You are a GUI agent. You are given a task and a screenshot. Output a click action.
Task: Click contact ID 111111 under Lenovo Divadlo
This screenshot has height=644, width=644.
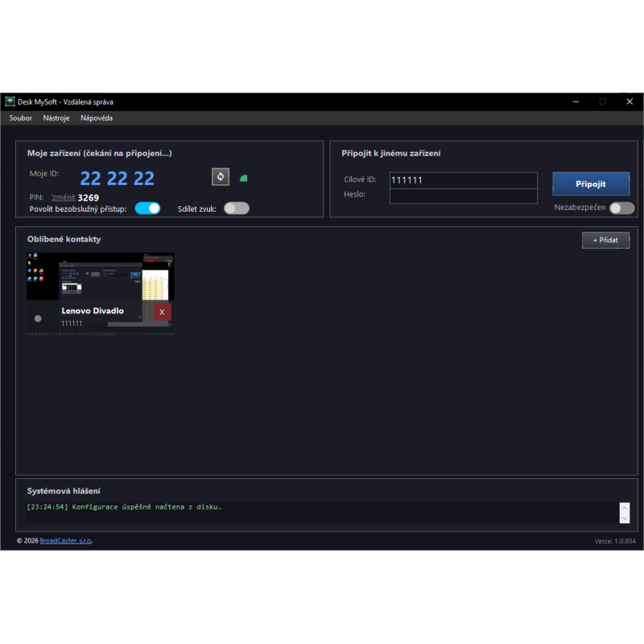tap(72, 324)
